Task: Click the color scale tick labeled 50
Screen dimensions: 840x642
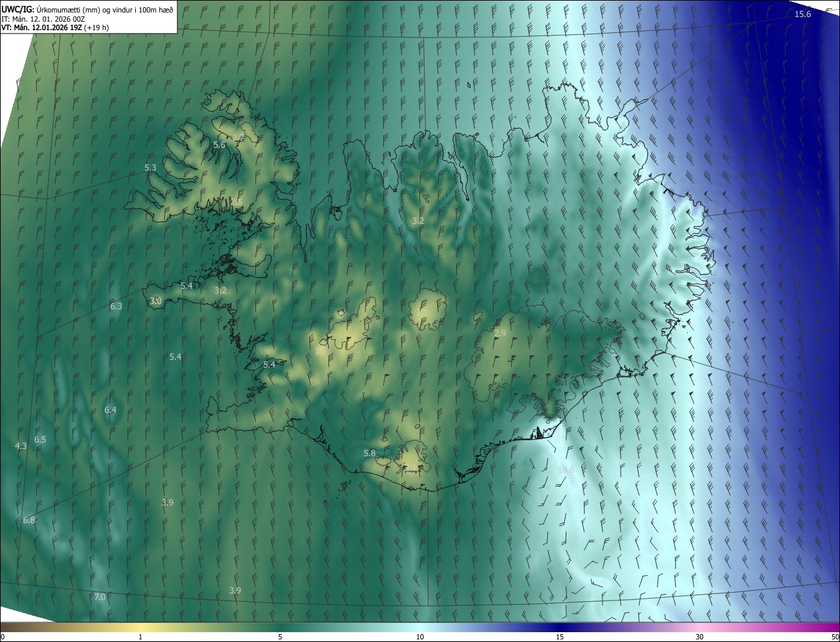Action: point(835,637)
